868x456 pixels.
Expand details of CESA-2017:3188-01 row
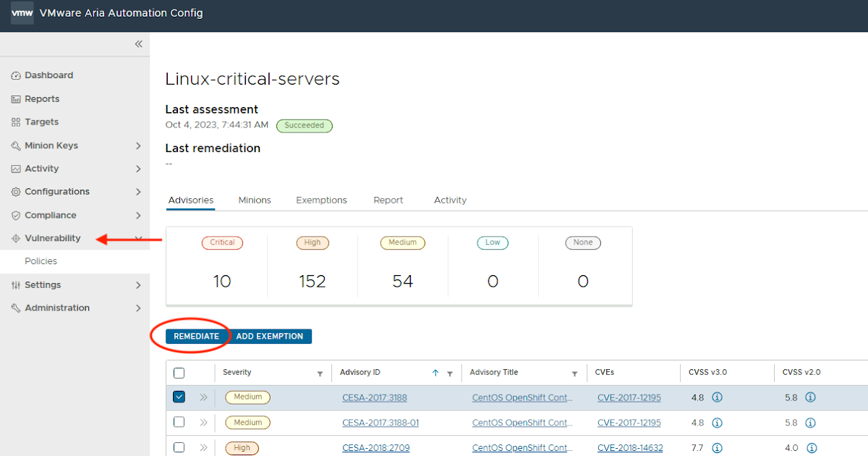(203, 423)
